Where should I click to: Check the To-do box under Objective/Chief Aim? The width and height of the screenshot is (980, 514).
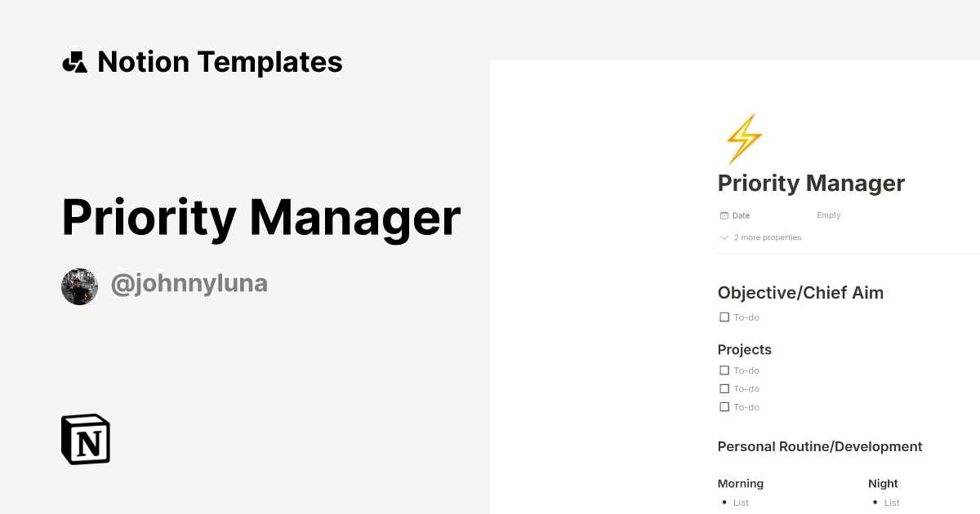(724, 317)
